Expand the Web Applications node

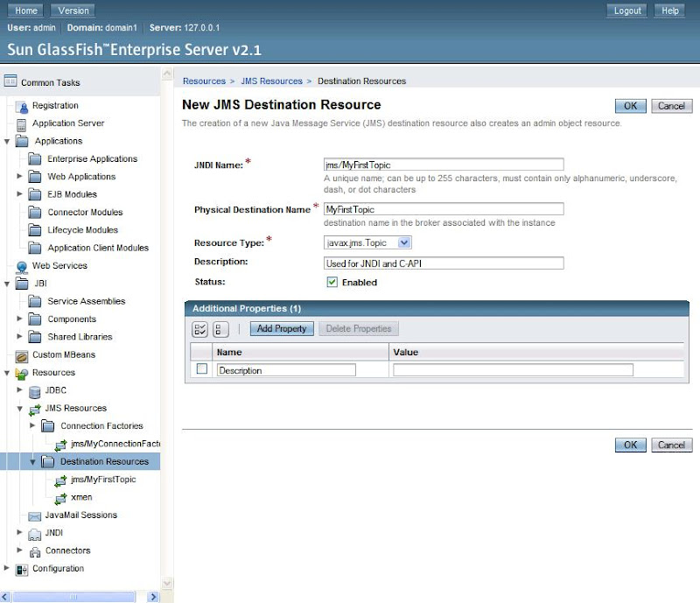pyautogui.click(x=19, y=176)
